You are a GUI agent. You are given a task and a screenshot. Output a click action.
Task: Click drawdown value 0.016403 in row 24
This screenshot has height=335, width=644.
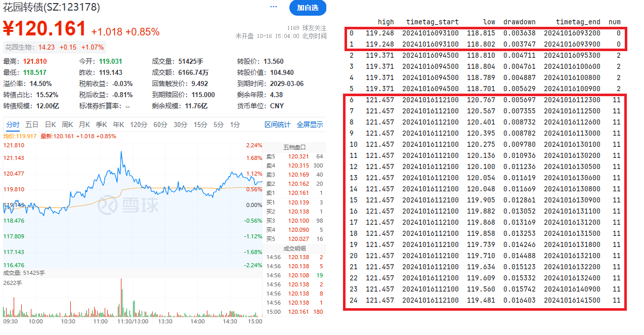coord(520,300)
